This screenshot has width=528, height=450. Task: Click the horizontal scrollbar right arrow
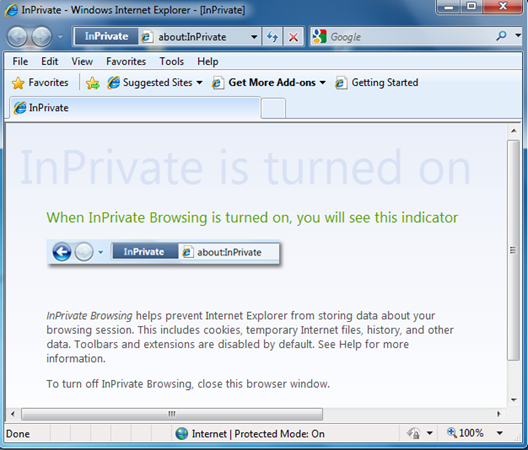(499, 414)
